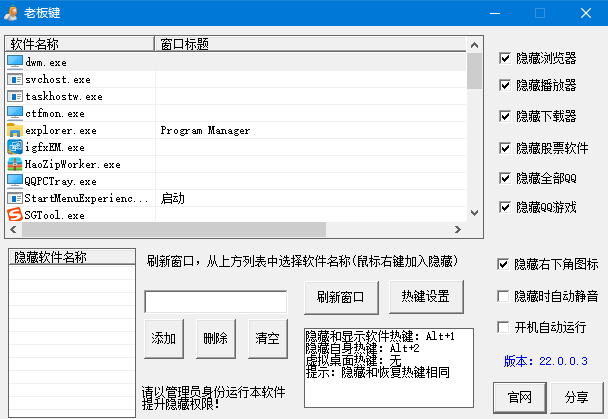Minimize the 老板键 window
This screenshot has width=608, height=419.
[495, 13]
